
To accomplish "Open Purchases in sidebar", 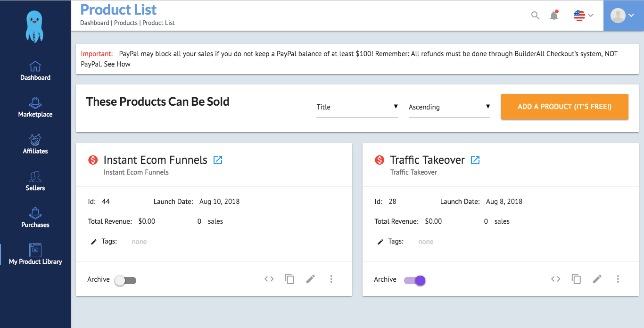I will coord(35,218).
